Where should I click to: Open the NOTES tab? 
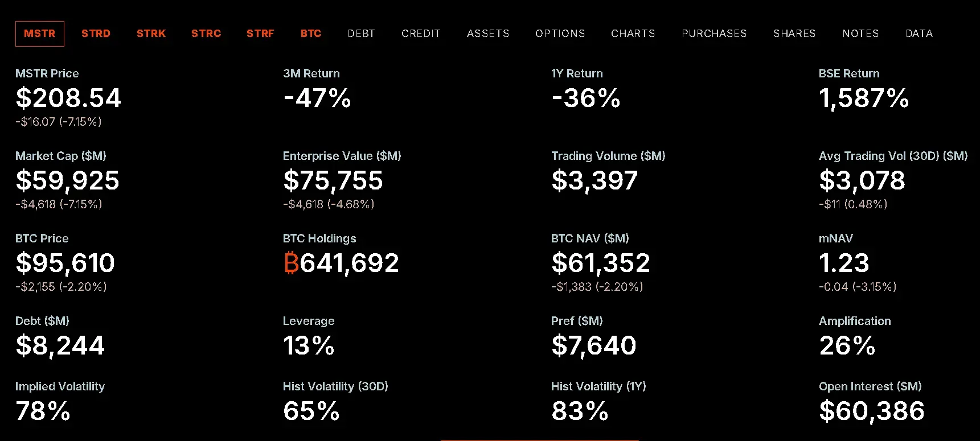click(860, 34)
